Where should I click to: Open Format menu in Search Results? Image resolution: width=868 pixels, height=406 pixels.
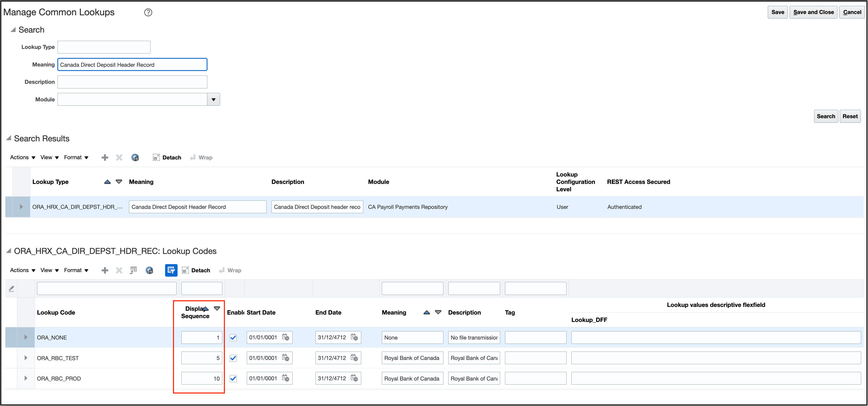pos(76,158)
